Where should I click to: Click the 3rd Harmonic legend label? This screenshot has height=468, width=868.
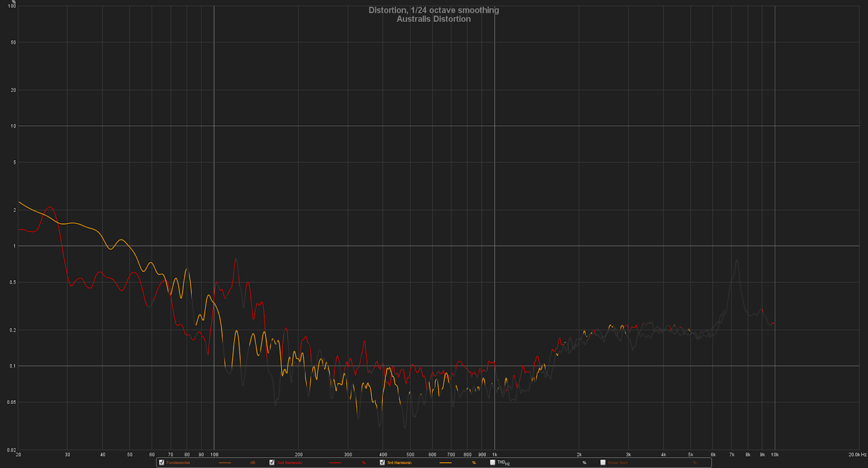(399, 463)
